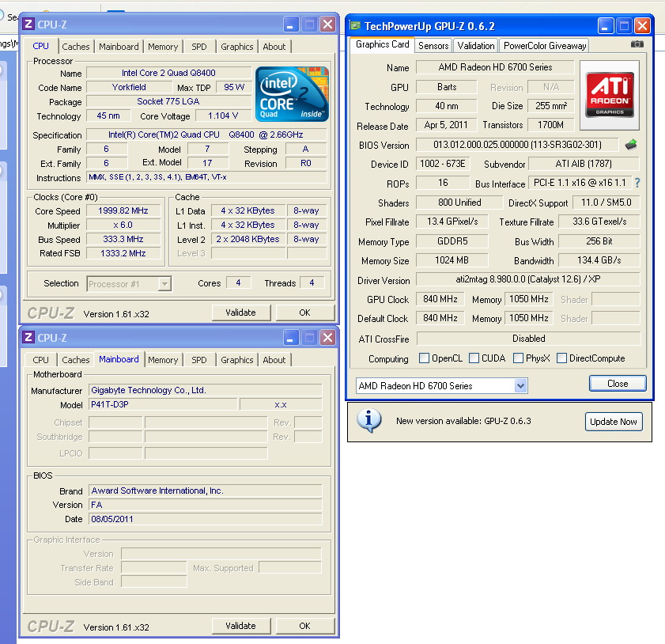Open the Processor #1 selection dropdown

coord(164,284)
